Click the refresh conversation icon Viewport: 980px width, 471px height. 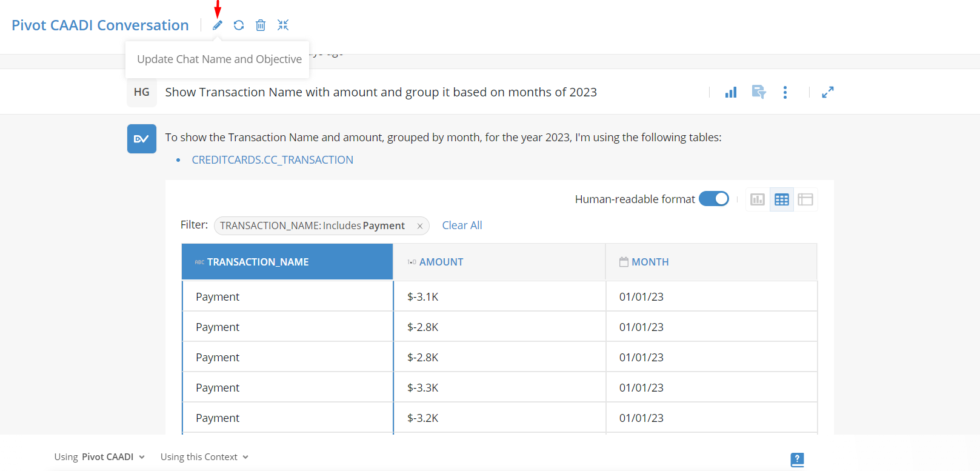239,25
